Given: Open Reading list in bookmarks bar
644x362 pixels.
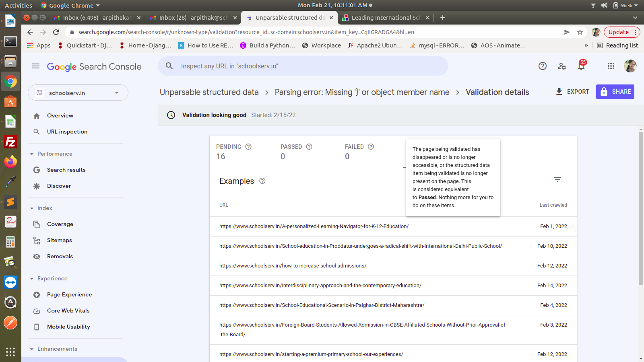Looking at the screenshot, I should [617, 45].
